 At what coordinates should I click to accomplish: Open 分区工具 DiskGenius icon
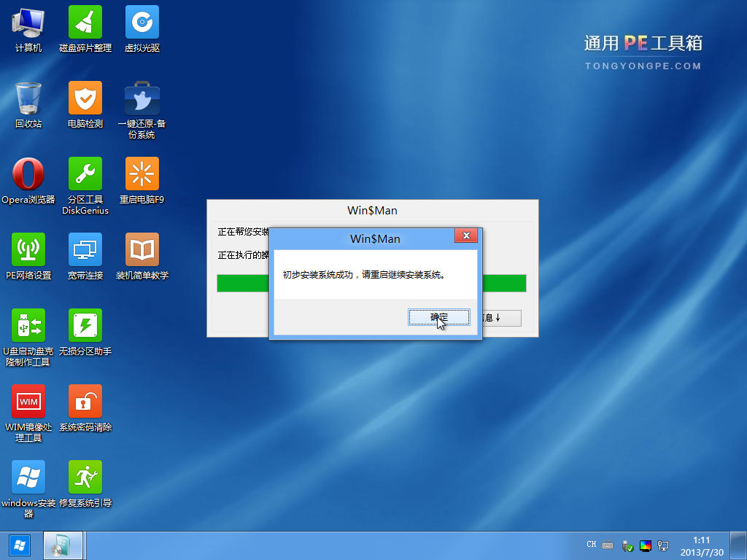pos(85,186)
